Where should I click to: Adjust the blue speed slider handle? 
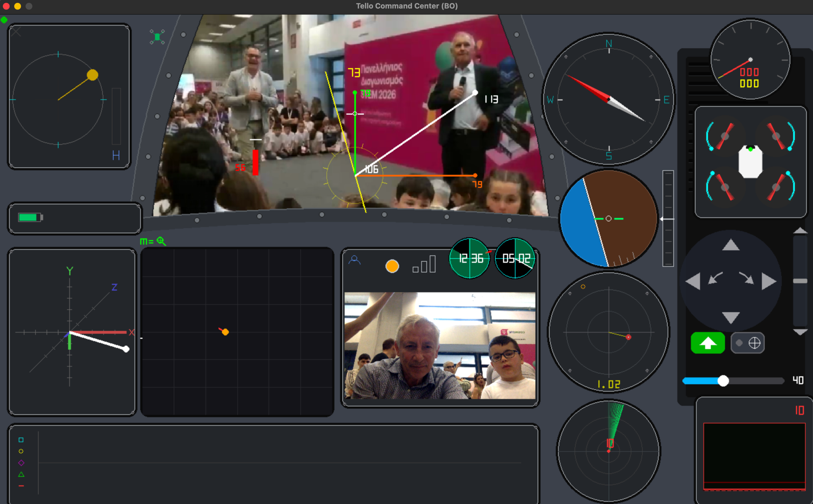(723, 381)
